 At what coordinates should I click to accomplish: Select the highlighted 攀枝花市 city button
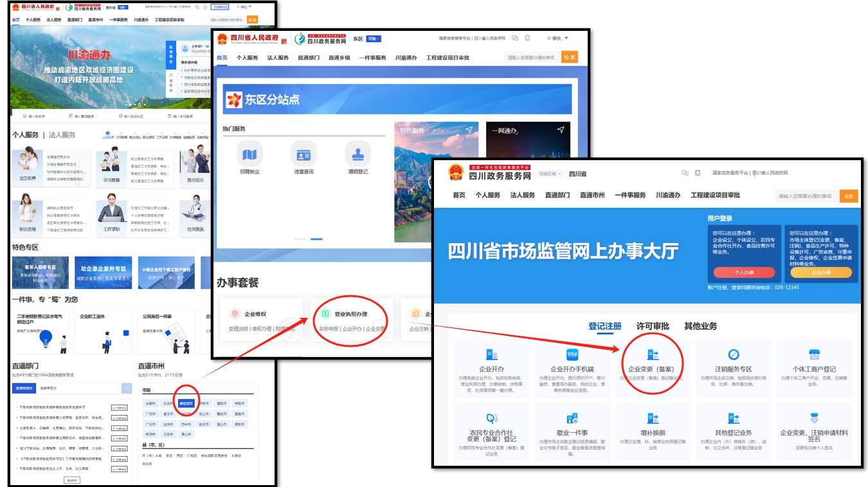pos(186,403)
